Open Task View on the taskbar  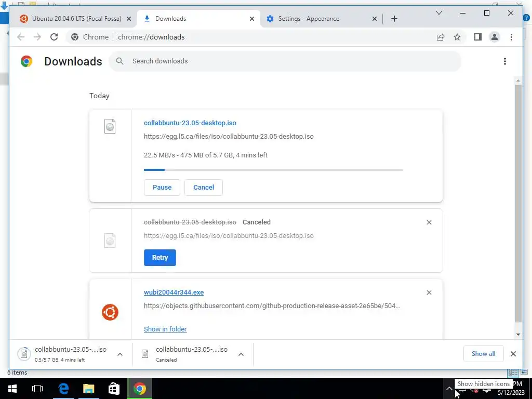(x=37, y=389)
